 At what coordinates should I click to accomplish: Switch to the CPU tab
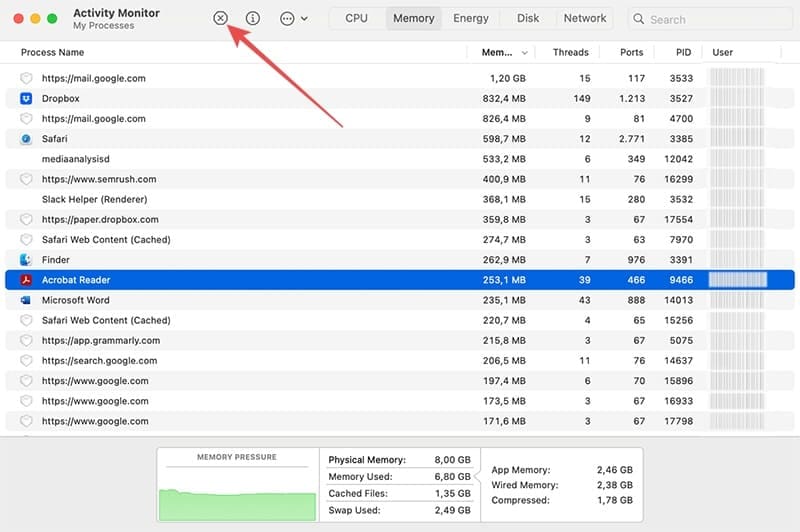[x=356, y=18]
